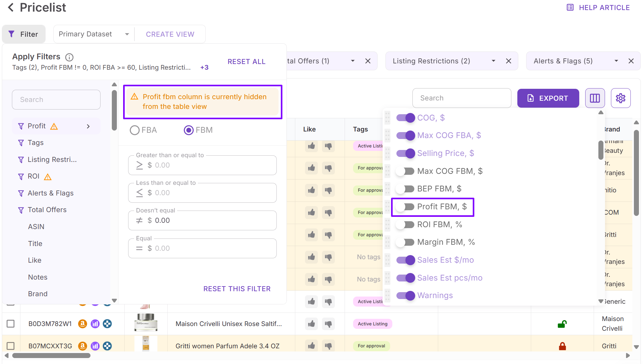Image resolution: width=643 pixels, height=364 pixels.
Task: Expand the Profit filter chevron
Action: click(88, 126)
